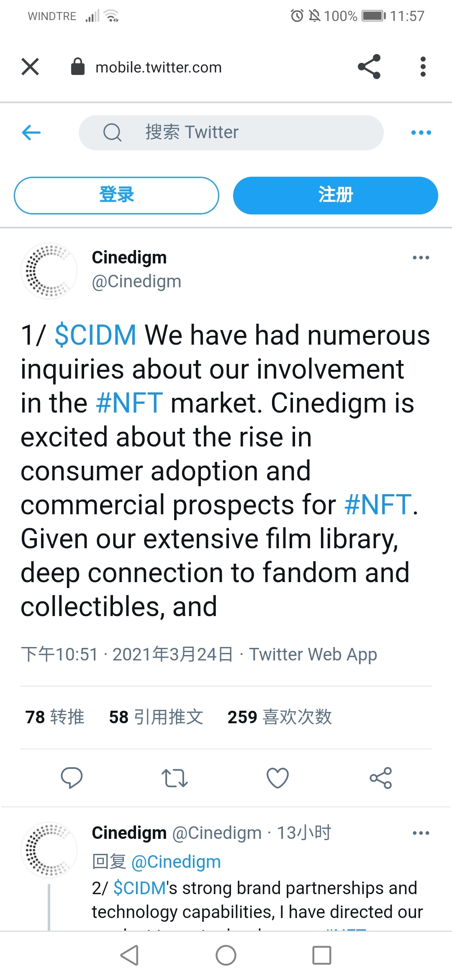Image resolution: width=452 pixels, height=980 pixels.
Task: Open the blue three-dot menu beside search
Action: [421, 133]
